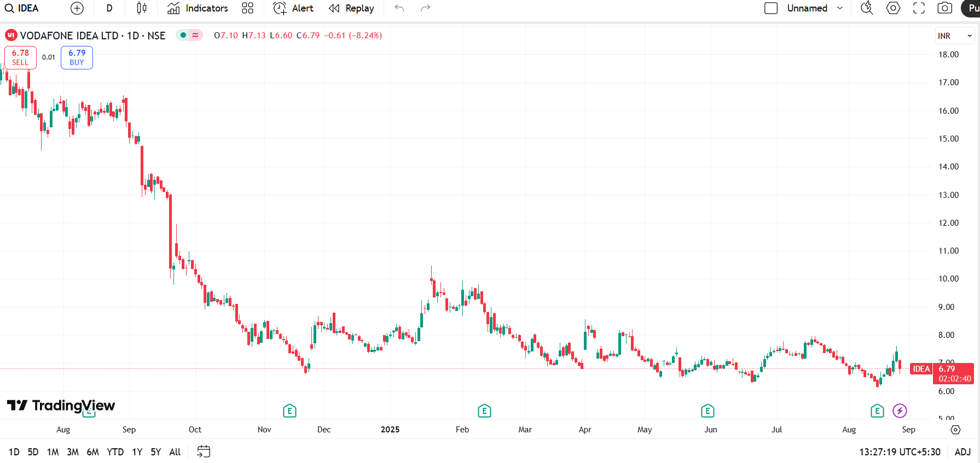Screen dimensions: 980x463
Task: Open the Go to date calendar icon
Action: coord(204,452)
